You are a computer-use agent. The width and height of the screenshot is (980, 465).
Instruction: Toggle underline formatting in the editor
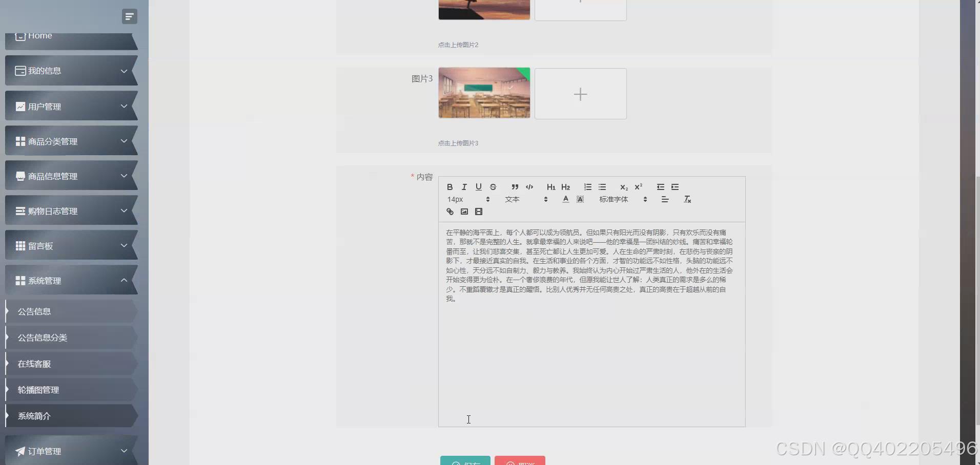478,187
